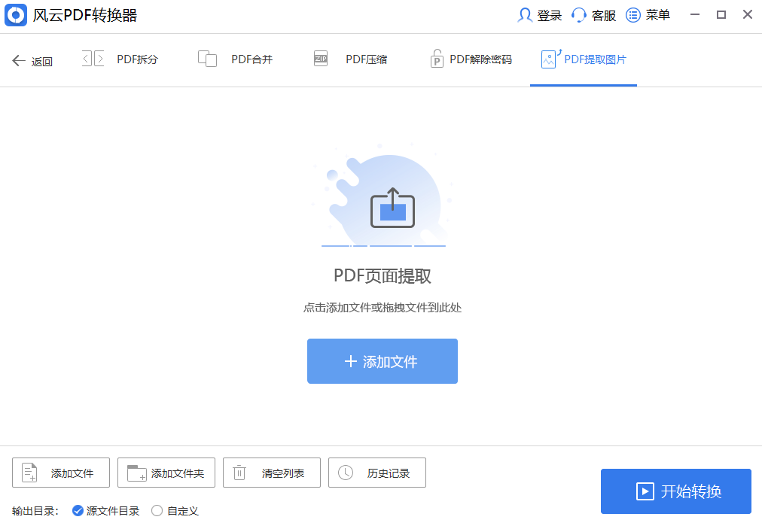This screenshot has height=532, width=762.
Task: Click the PDF split icon
Action: pos(93,59)
